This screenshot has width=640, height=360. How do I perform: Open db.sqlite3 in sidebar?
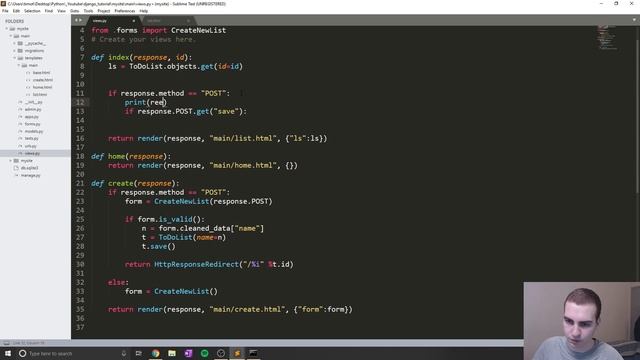29,168
